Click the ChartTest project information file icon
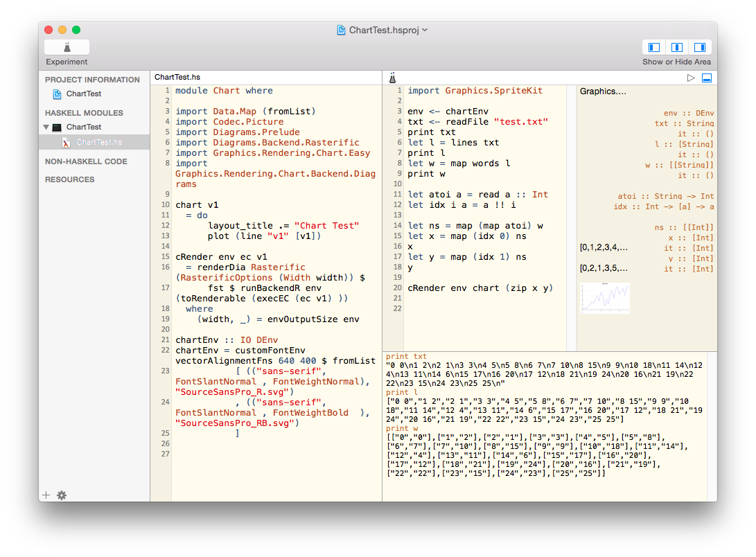The image size is (756, 557). click(x=57, y=94)
